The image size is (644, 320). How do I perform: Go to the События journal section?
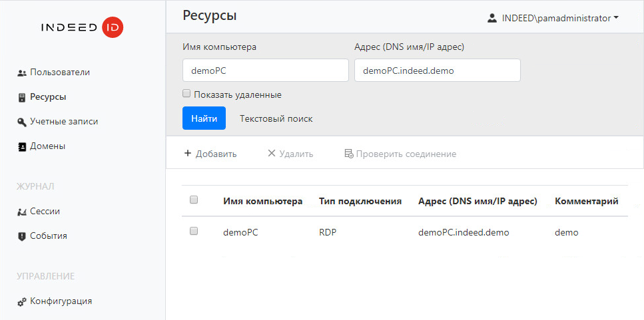tap(48, 236)
